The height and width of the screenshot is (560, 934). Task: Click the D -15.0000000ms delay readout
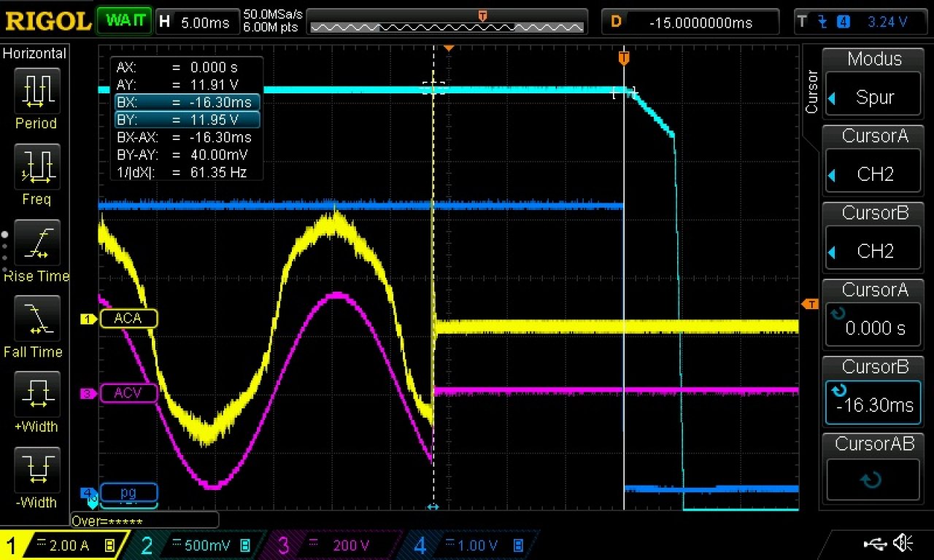pos(690,22)
